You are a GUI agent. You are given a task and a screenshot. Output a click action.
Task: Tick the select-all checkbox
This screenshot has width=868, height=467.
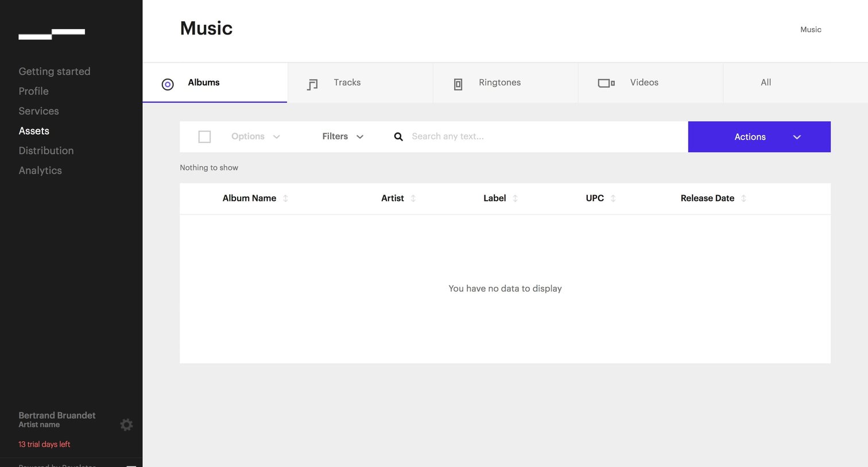(x=204, y=137)
